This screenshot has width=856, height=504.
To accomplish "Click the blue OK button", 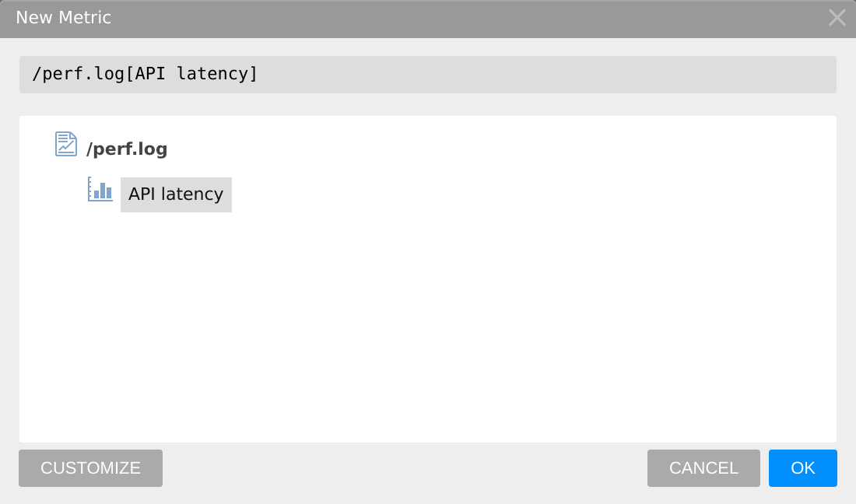I will tap(803, 468).
